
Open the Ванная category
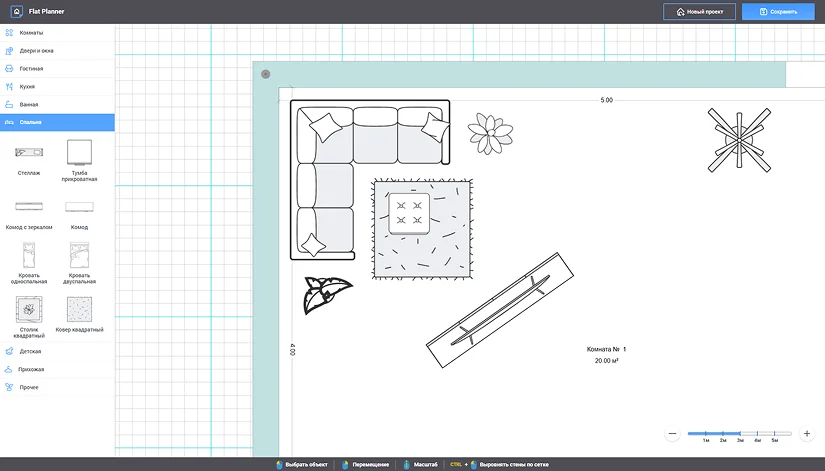tap(57, 104)
